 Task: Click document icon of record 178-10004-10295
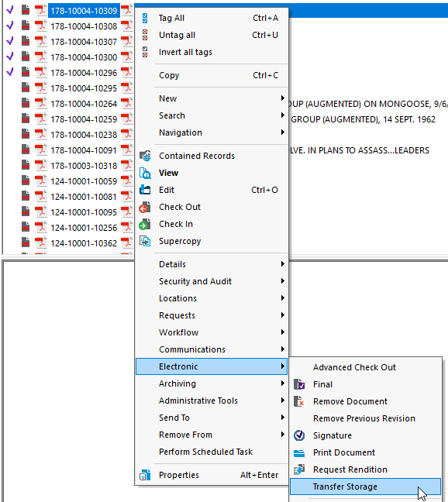point(26,88)
